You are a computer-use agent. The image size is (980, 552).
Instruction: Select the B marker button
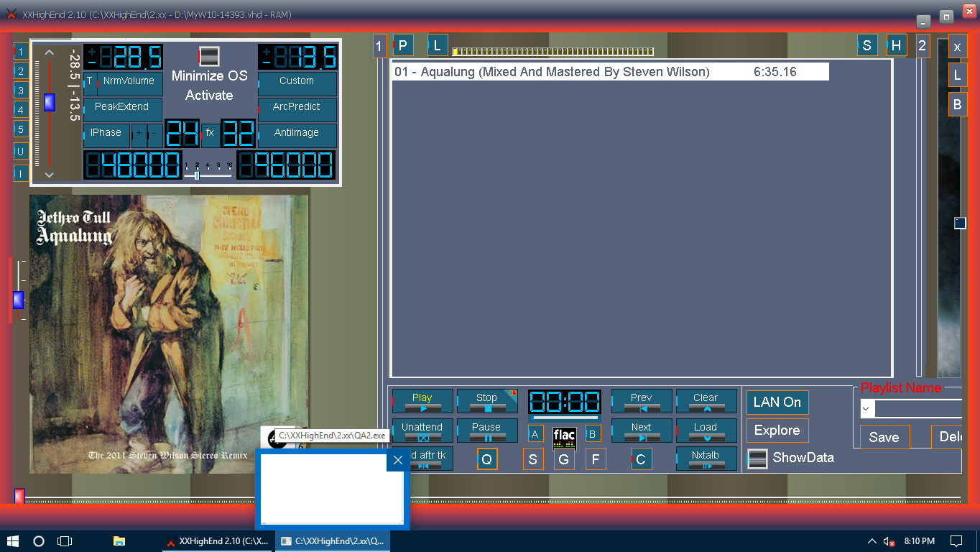point(593,433)
